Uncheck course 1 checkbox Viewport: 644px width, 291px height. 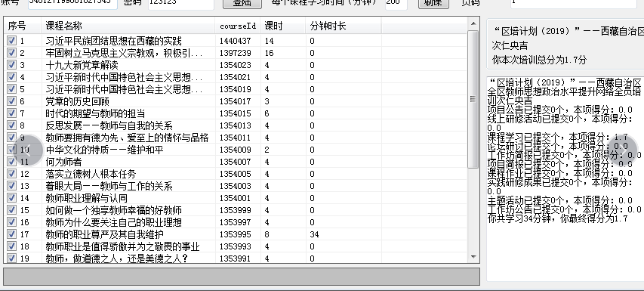coord(11,41)
